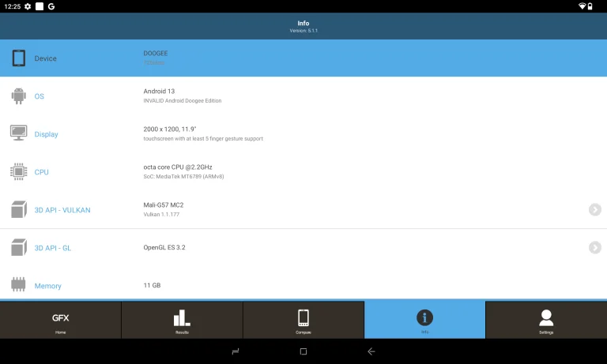Click the Wi-Fi status icon
The width and height of the screenshot is (607, 364).
coord(582,6)
